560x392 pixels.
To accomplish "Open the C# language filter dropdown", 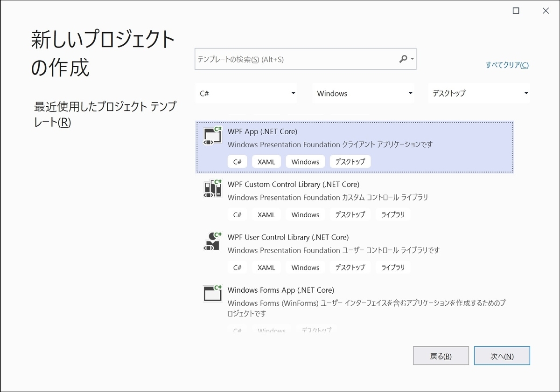I will [x=246, y=93].
